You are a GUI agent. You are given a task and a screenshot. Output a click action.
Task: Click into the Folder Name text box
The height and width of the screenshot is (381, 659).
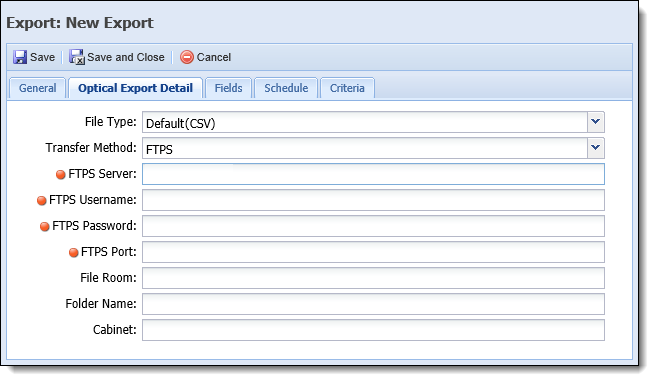coord(373,304)
